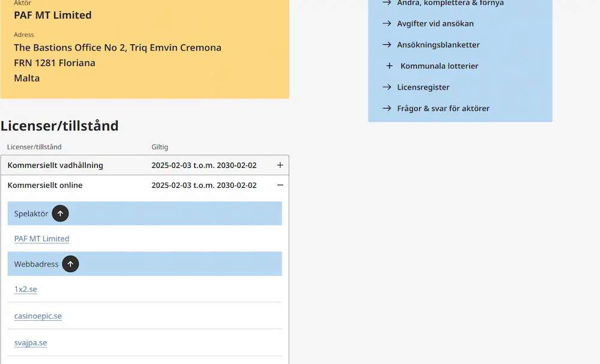
Task: Click arrow icon beside Licensregister
Action: [x=387, y=87]
